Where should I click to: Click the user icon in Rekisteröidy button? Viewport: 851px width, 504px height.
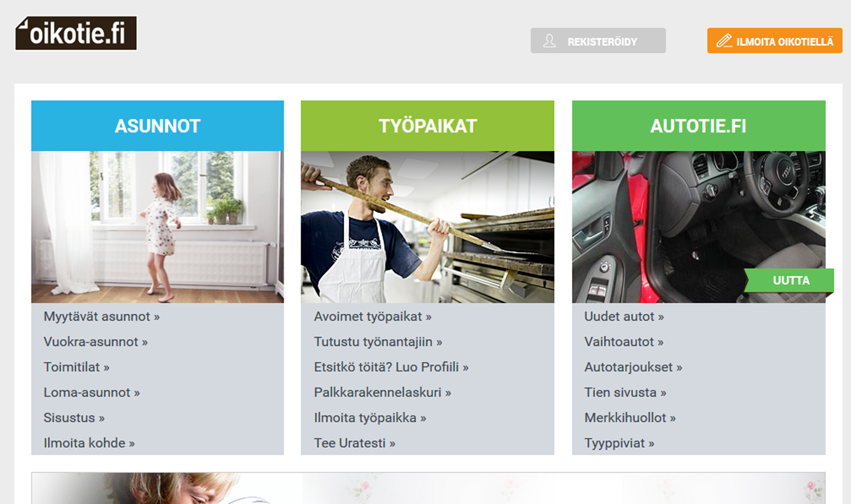point(549,41)
